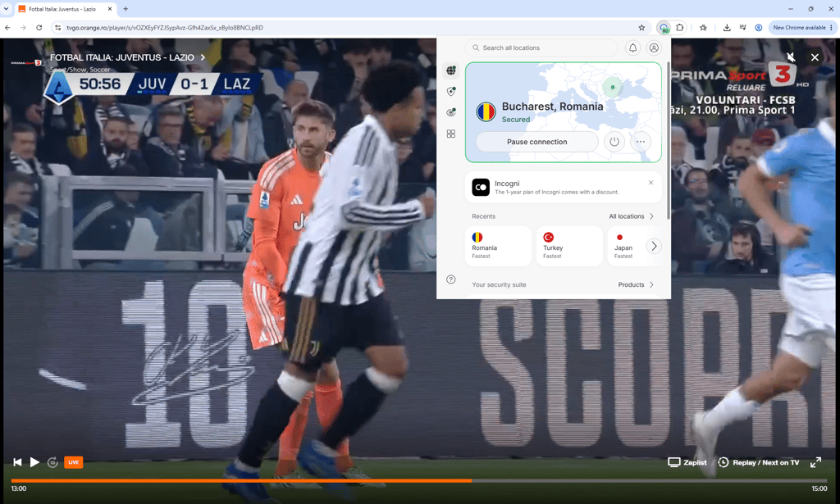Open Replay / Next on TV
The image size is (840, 504).
point(759,462)
